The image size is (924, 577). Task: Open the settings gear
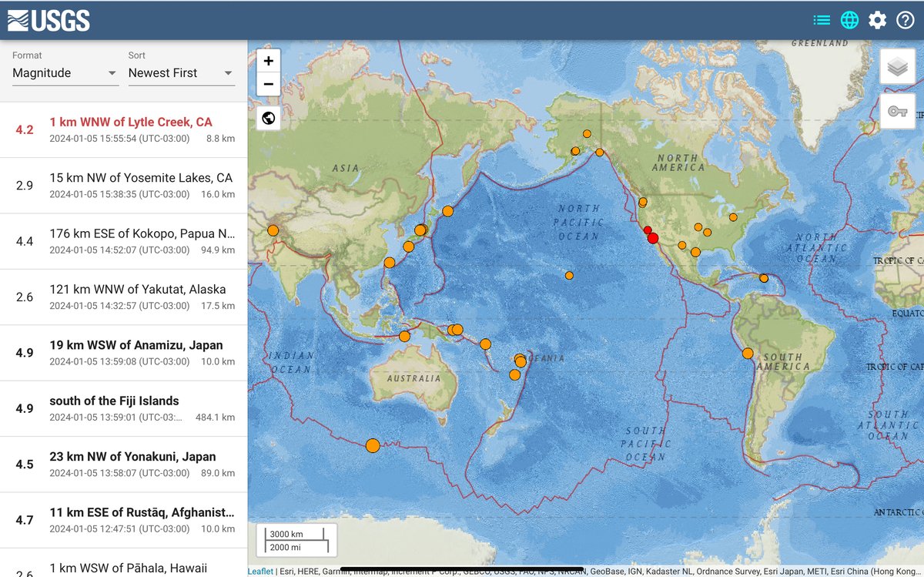[876, 19]
